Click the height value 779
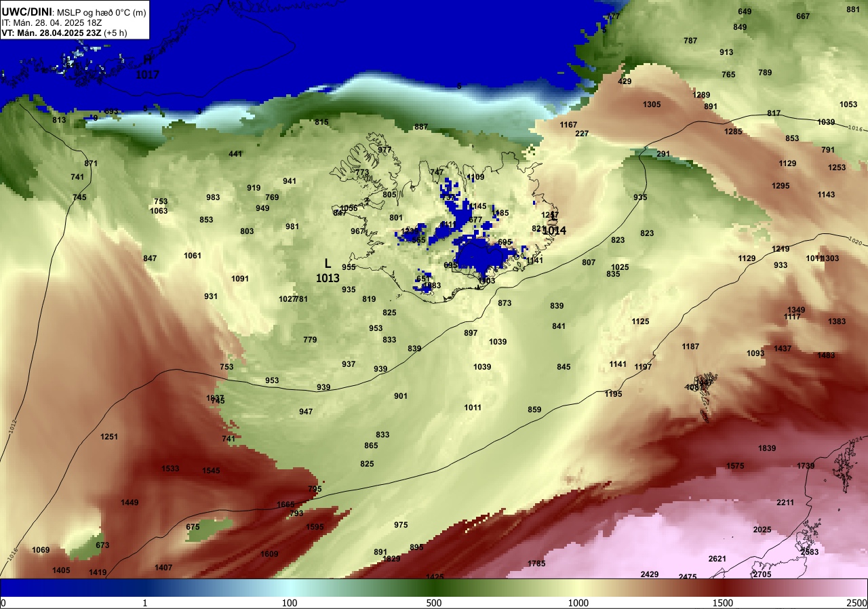 [310, 340]
